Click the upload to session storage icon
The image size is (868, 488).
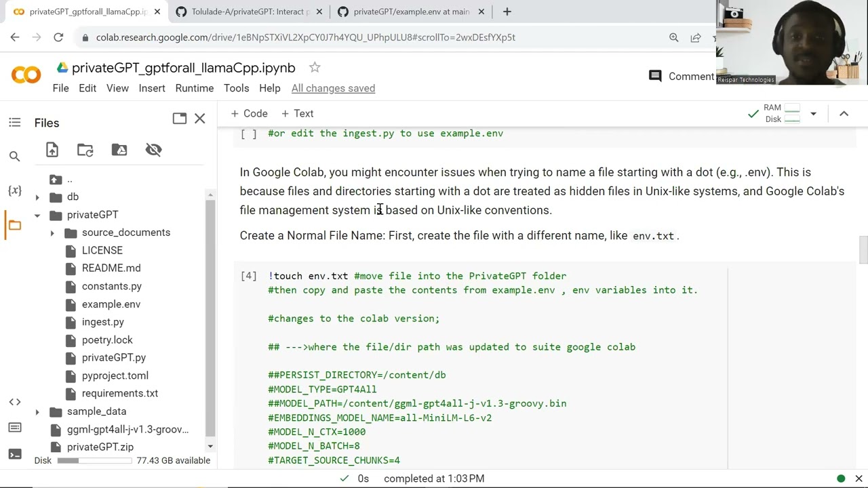(x=52, y=150)
